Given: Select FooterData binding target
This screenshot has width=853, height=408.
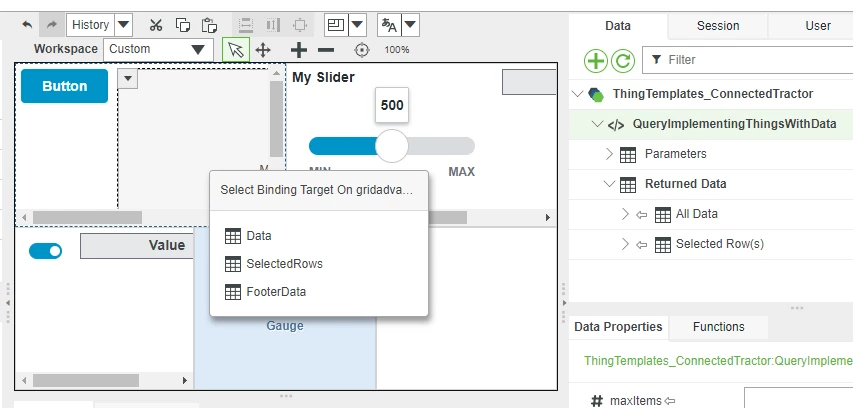Looking at the screenshot, I should point(265,292).
